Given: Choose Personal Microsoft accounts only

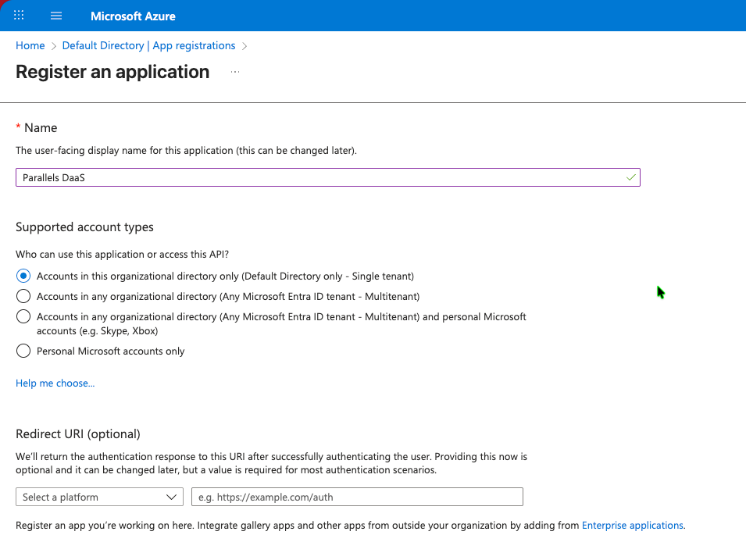Looking at the screenshot, I should pyautogui.click(x=23, y=351).
